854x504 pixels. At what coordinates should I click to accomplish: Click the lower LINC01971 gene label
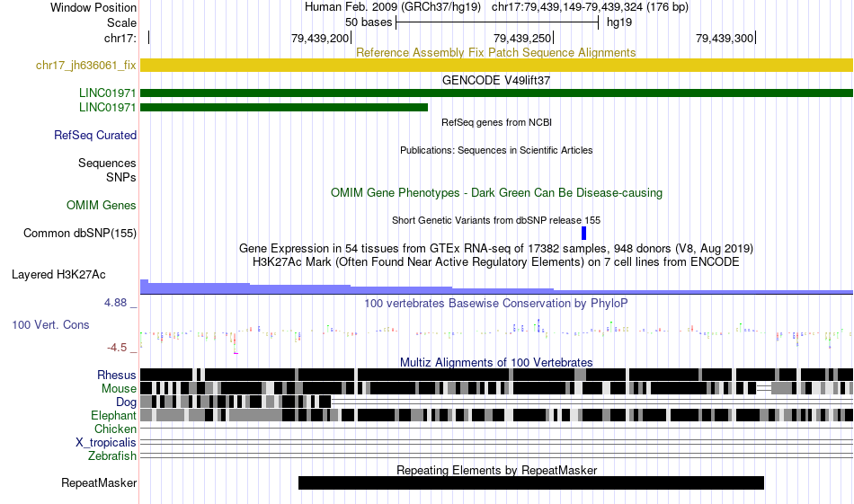107,107
